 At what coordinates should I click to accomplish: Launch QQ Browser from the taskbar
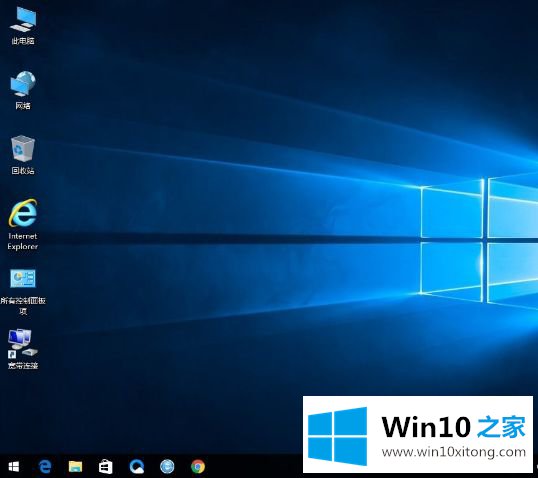137,467
